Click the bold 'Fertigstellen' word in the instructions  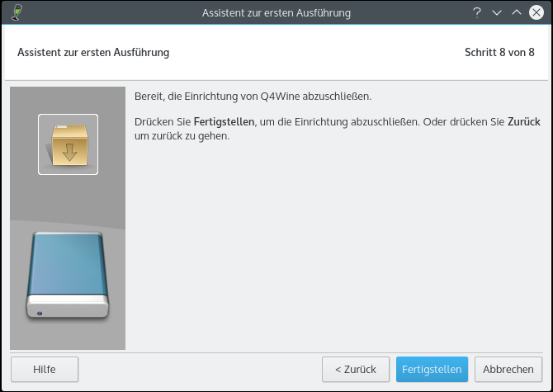[x=224, y=121]
